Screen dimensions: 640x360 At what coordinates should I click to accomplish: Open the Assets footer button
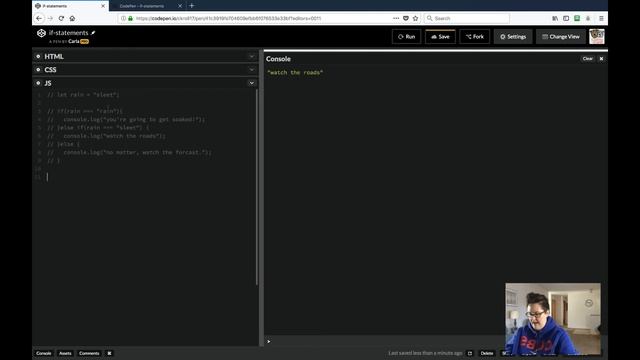65,353
